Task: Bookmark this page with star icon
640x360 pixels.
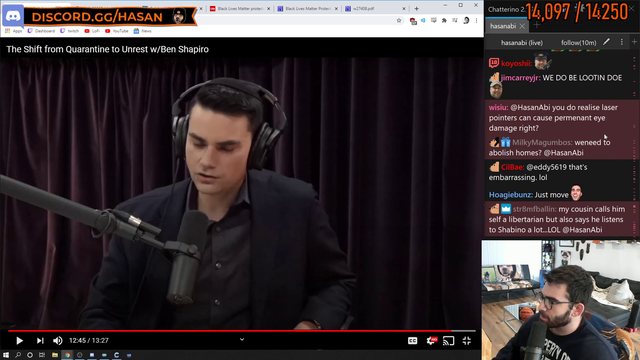Action: point(399,20)
